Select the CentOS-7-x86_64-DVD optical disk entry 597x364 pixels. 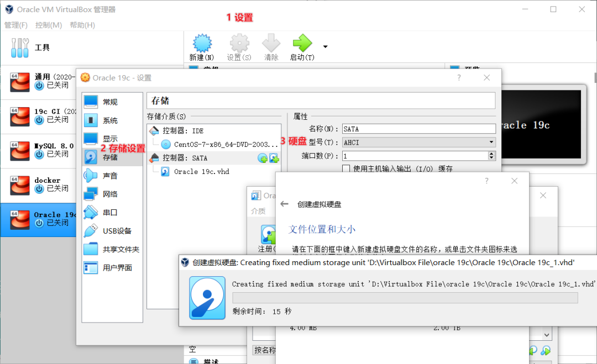[219, 145]
